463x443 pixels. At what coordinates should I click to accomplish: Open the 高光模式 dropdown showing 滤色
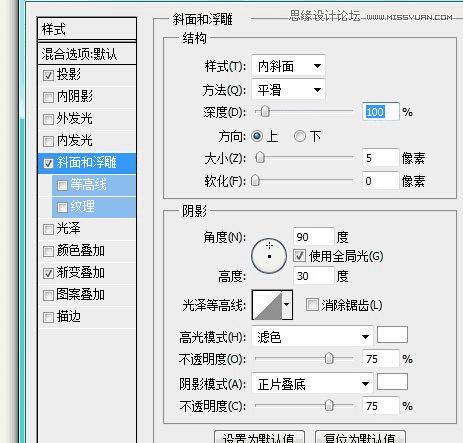pos(312,337)
